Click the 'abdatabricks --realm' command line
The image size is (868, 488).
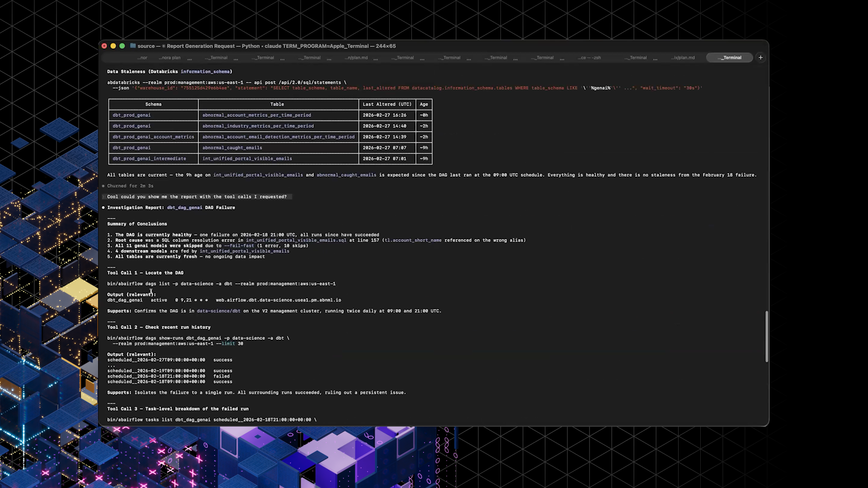pos(226,82)
